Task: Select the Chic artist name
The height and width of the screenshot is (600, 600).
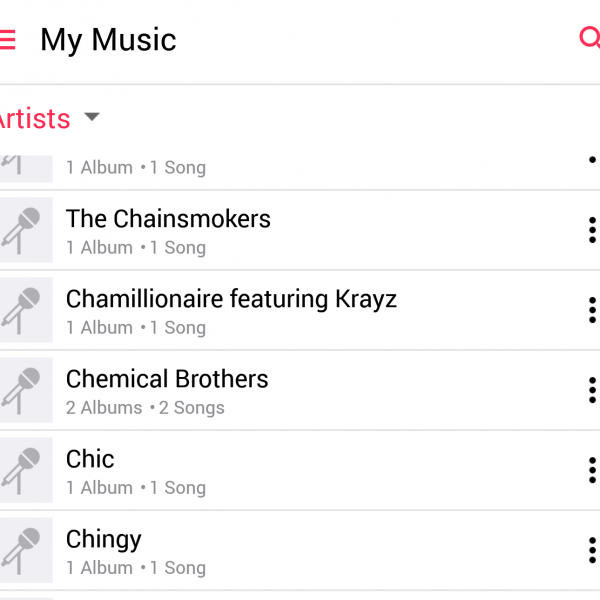Action: click(90, 459)
